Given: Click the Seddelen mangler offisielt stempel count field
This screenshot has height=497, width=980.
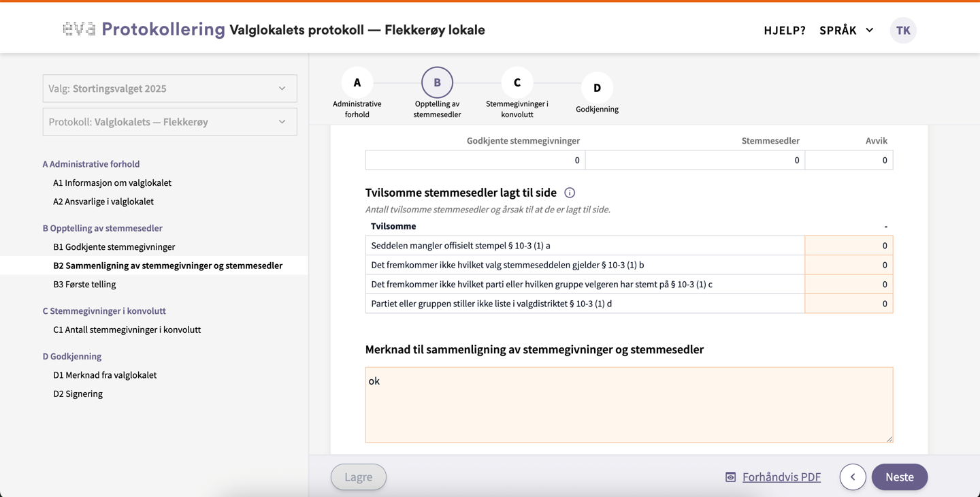Looking at the screenshot, I should point(848,245).
